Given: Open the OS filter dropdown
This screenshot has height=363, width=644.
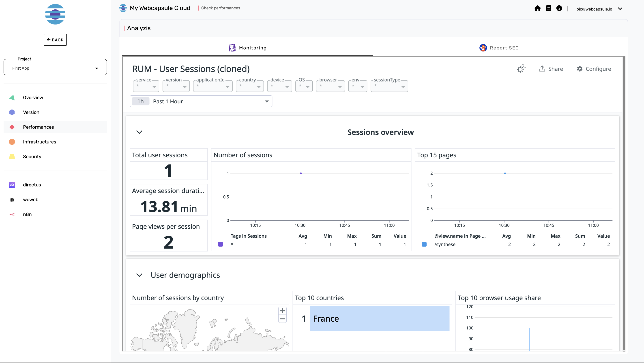Looking at the screenshot, I should tap(304, 86).
